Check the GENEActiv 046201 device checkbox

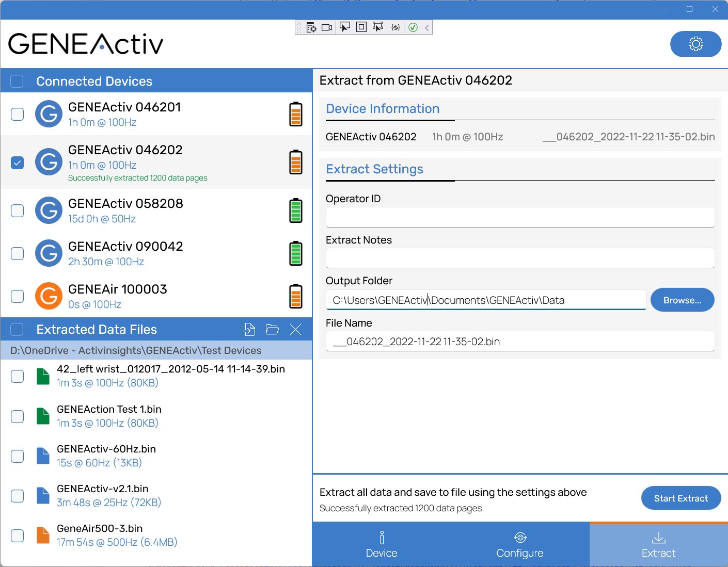17,114
